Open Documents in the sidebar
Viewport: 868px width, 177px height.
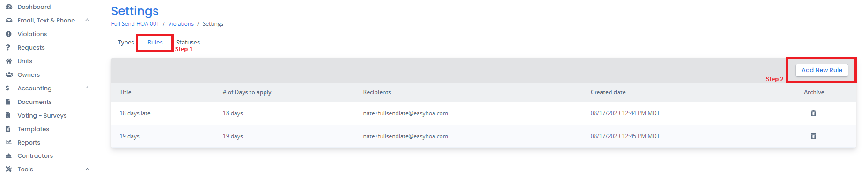point(35,102)
